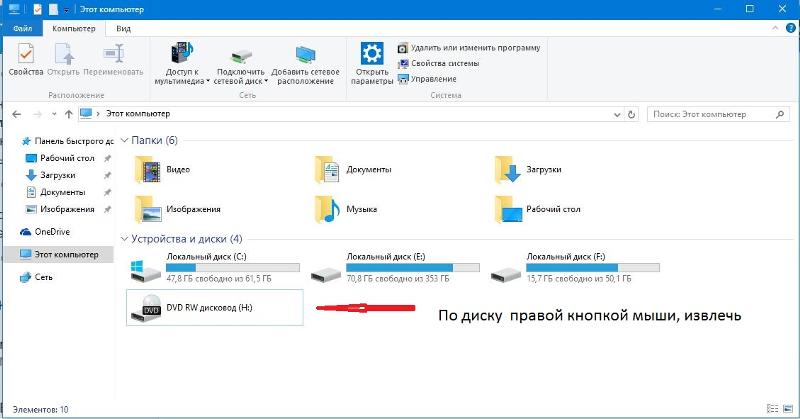Click the Элементов: 10 status text
This screenshot has height=419, width=800.
40,410
